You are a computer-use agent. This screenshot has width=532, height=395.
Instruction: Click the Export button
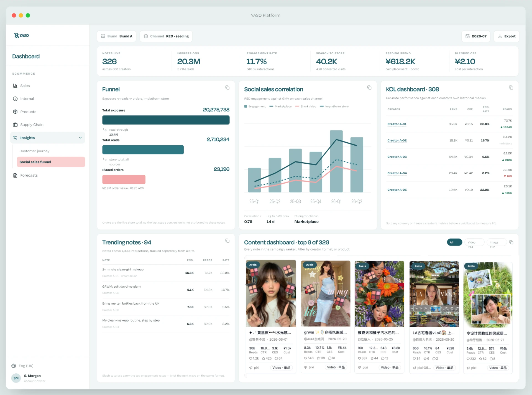507,36
